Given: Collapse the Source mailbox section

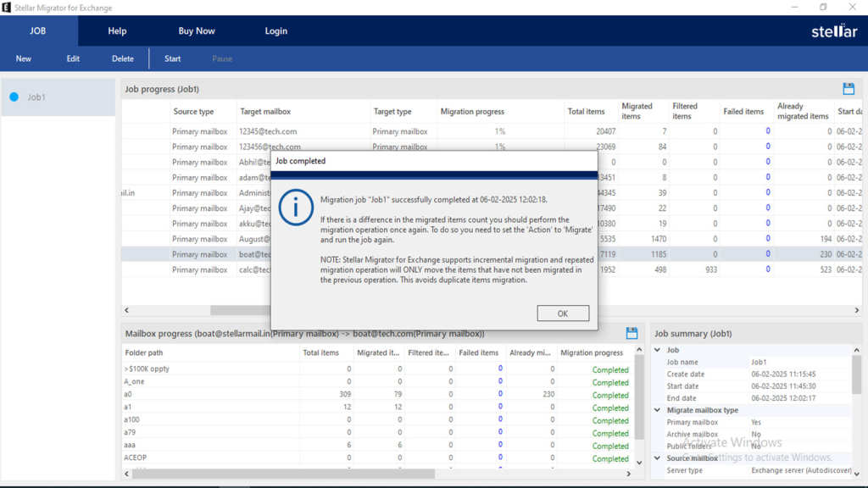Looking at the screenshot, I should tap(658, 458).
